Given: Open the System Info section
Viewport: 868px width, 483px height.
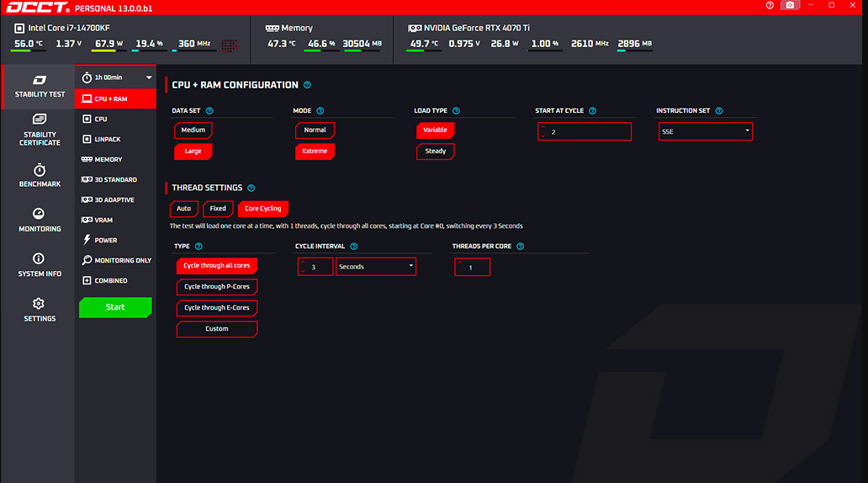Looking at the screenshot, I should click(x=39, y=265).
